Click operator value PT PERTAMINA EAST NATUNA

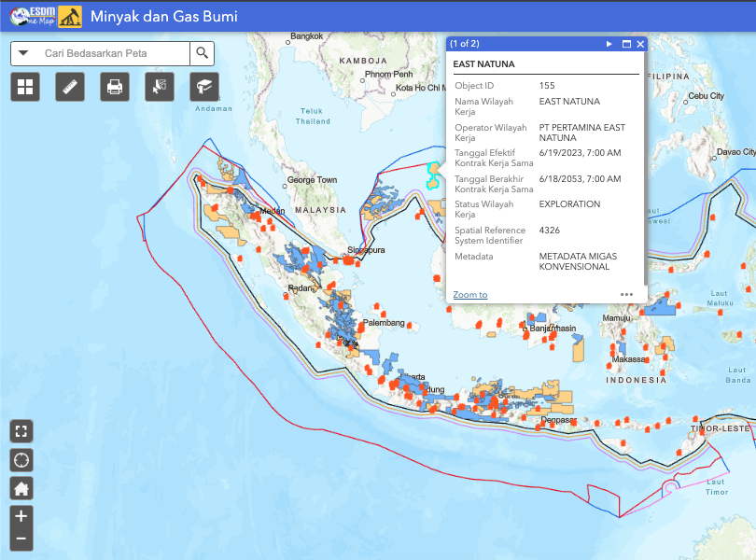tap(582, 133)
